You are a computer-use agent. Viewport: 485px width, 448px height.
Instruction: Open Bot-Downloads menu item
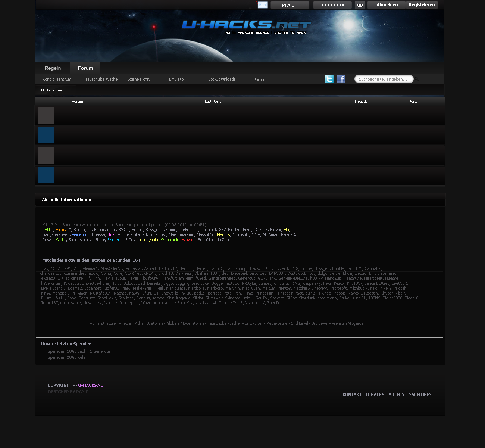coord(222,79)
